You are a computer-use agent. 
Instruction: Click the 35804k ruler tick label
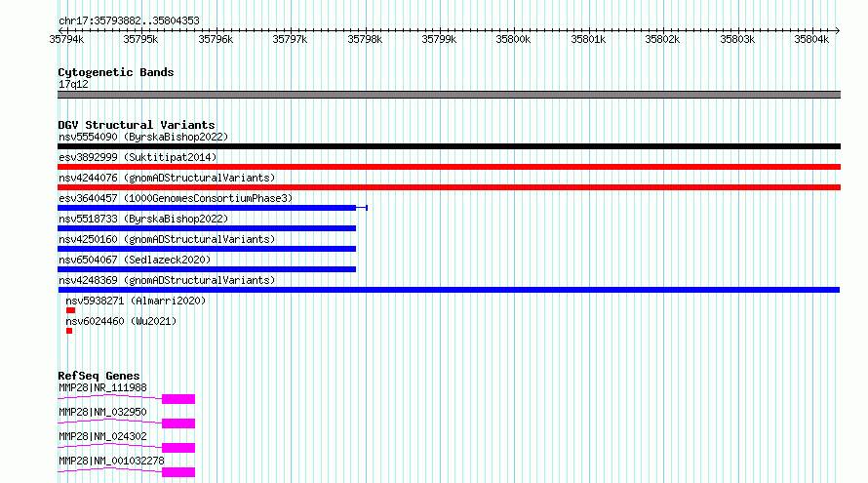[x=811, y=40]
